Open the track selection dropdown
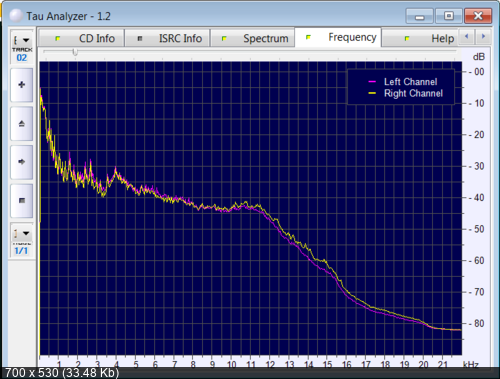 (x=22, y=40)
